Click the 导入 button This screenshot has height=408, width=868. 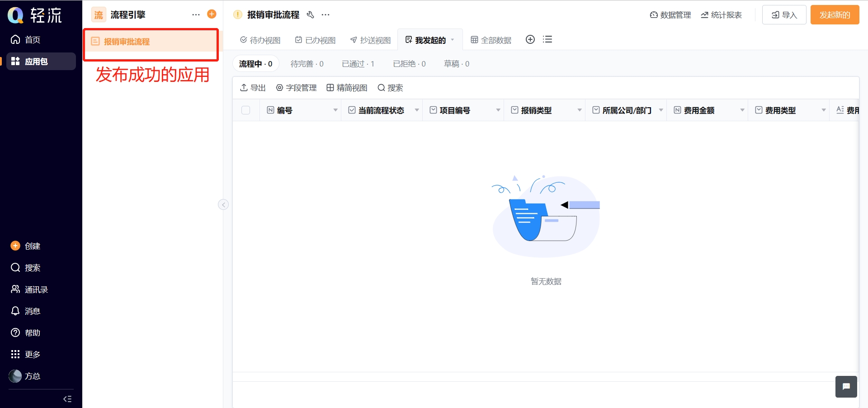tap(784, 15)
